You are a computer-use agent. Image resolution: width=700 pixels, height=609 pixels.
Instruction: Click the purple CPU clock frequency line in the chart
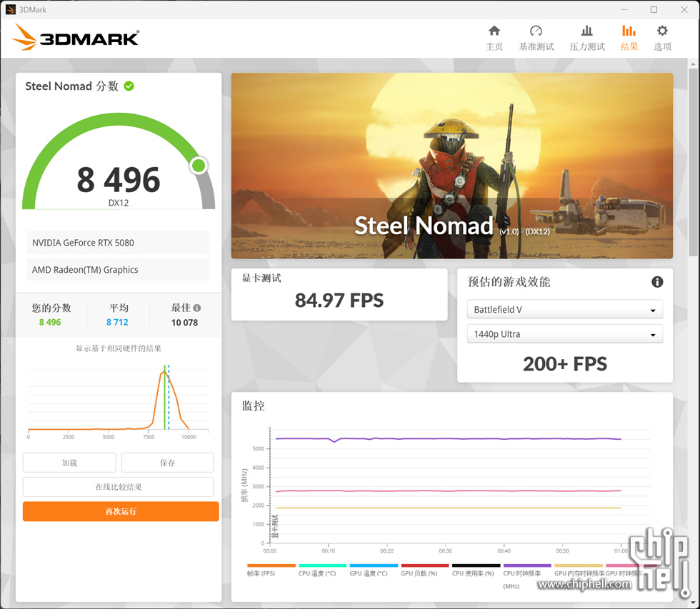click(448, 439)
